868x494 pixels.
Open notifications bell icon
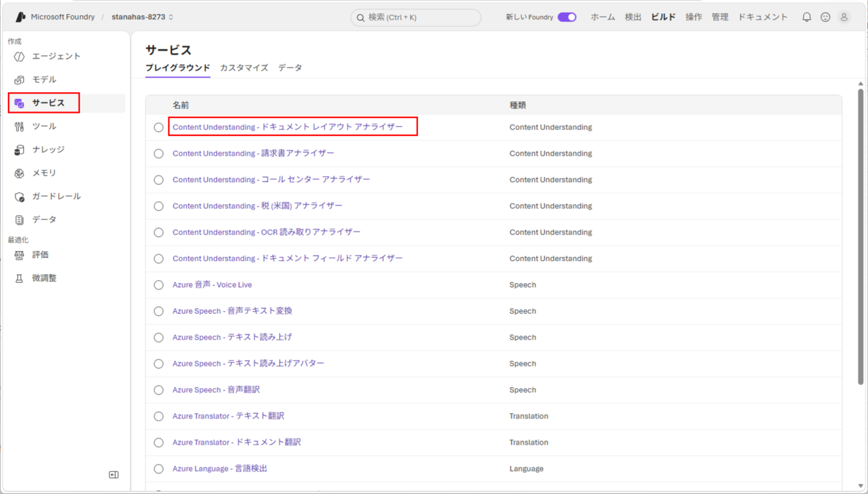coord(807,17)
